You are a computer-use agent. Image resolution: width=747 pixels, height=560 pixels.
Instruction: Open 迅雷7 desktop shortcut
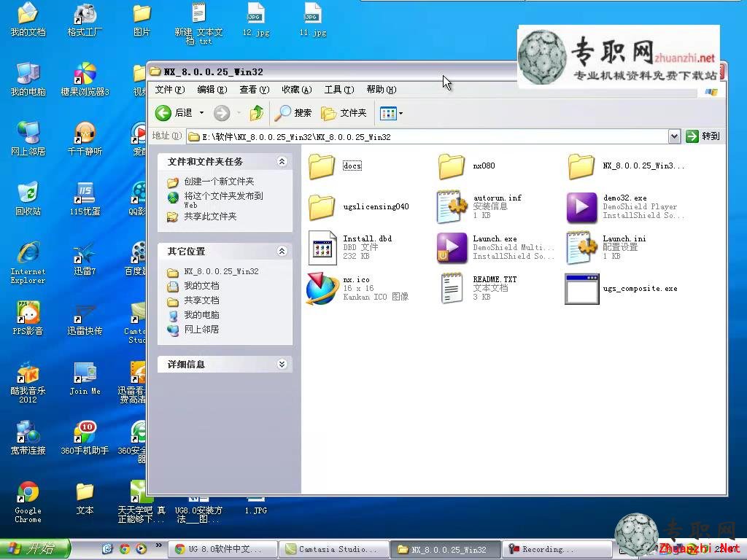pos(85,259)
